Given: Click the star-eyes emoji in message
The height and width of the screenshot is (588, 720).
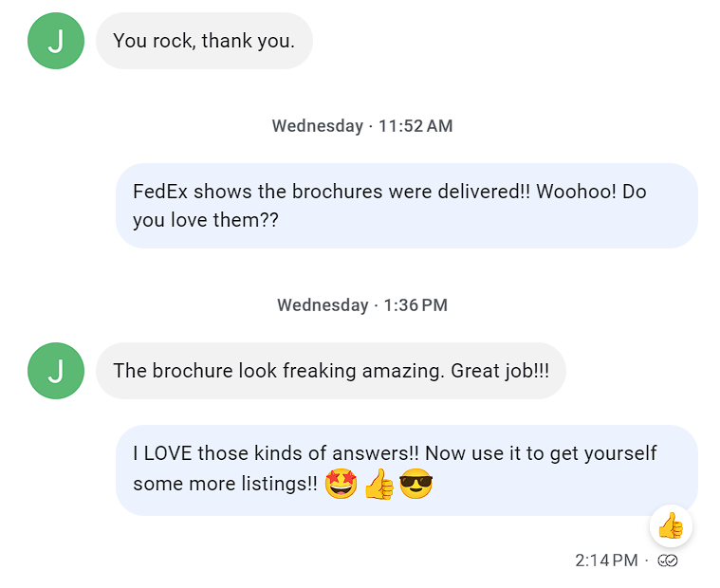Looking at the screenshot, I should [341, 484].
